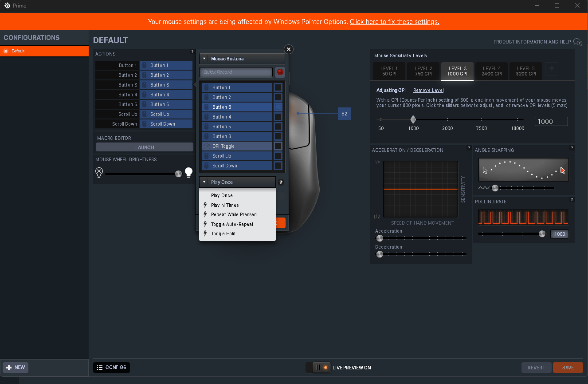Image resolution: width=588 pixels, height=384 pixels.
Task: Click the Angle Snapping slider handle
Action: pos(495,188)
